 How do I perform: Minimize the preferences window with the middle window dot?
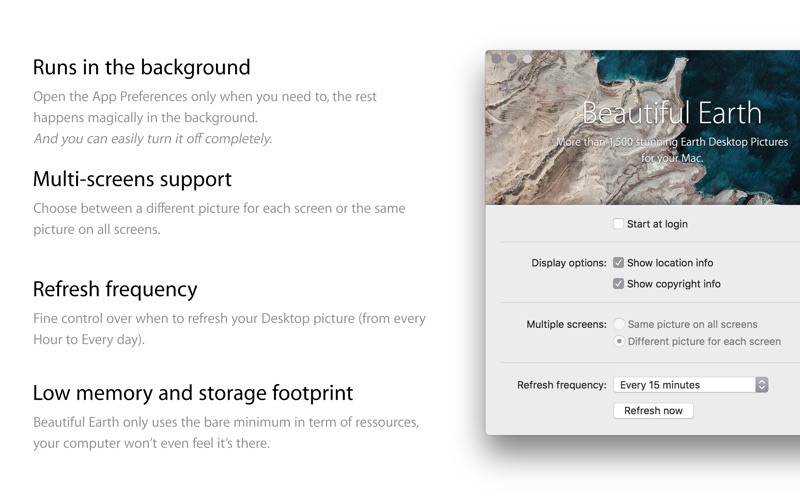click(512, 59)
